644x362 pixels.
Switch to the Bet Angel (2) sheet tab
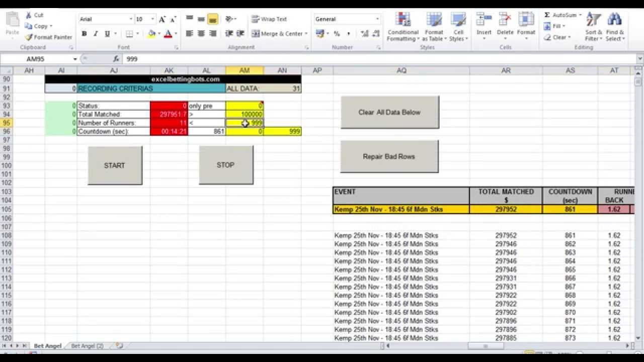click(88, 346)
